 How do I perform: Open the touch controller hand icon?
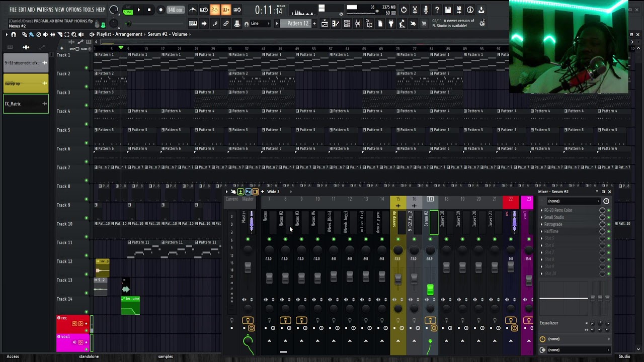coord(413,24)
